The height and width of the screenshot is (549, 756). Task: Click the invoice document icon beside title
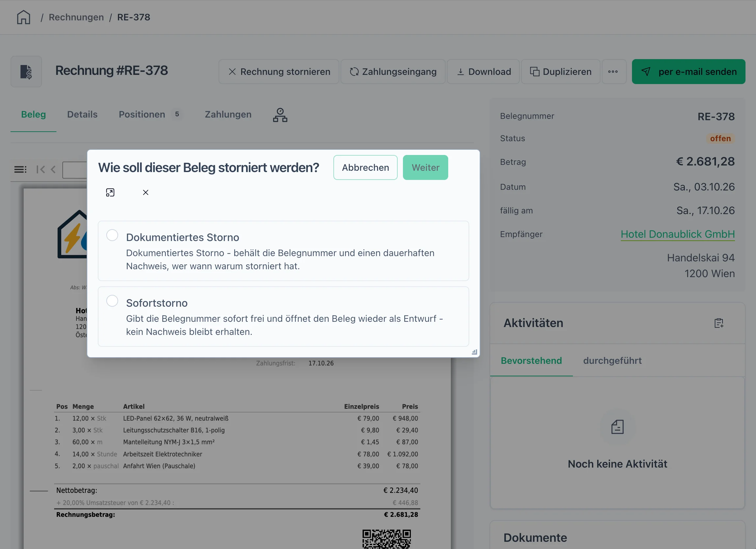click(x=26, y=71)
